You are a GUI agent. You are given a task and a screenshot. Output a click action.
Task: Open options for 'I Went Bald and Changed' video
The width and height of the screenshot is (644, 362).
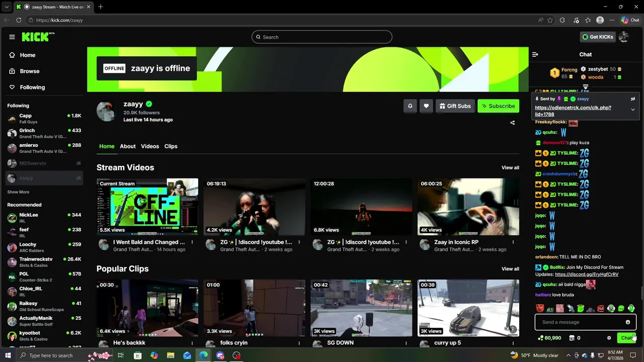[192, 242]
